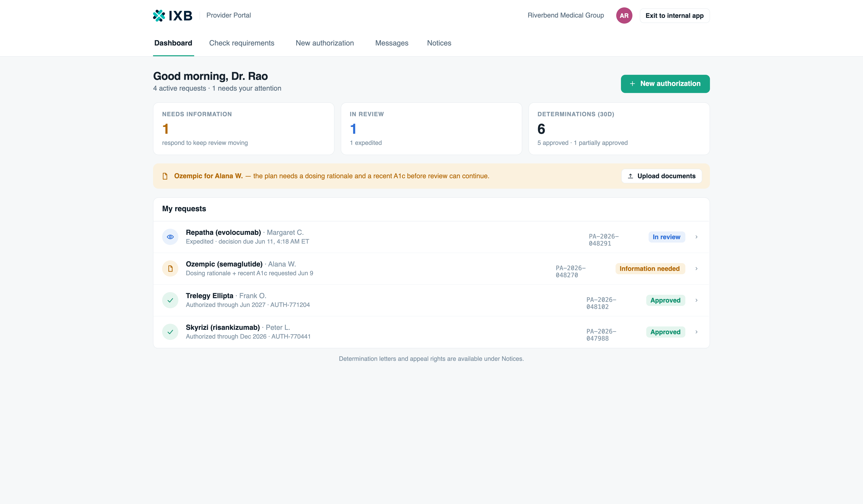Click Approved badge on Trelegy Ellipta row
Image resolution: width=863 pixels, height=504 pixels.
click(x=665, y=300)
